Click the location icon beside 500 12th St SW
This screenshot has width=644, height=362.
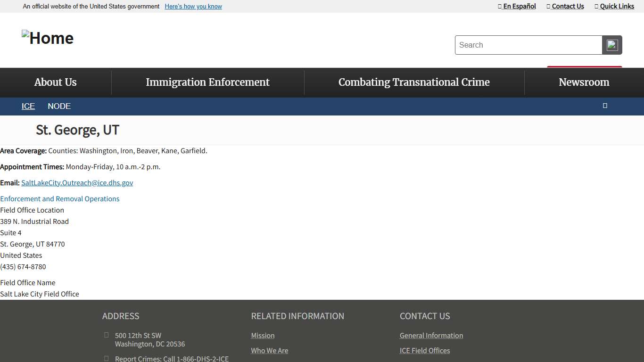click(106, 335)
